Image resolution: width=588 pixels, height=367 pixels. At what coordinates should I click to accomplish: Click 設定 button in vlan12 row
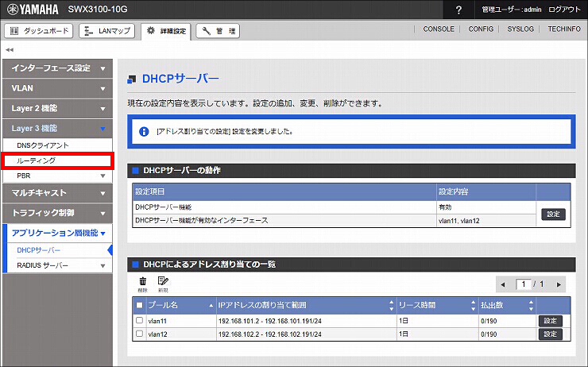[551, 334]
